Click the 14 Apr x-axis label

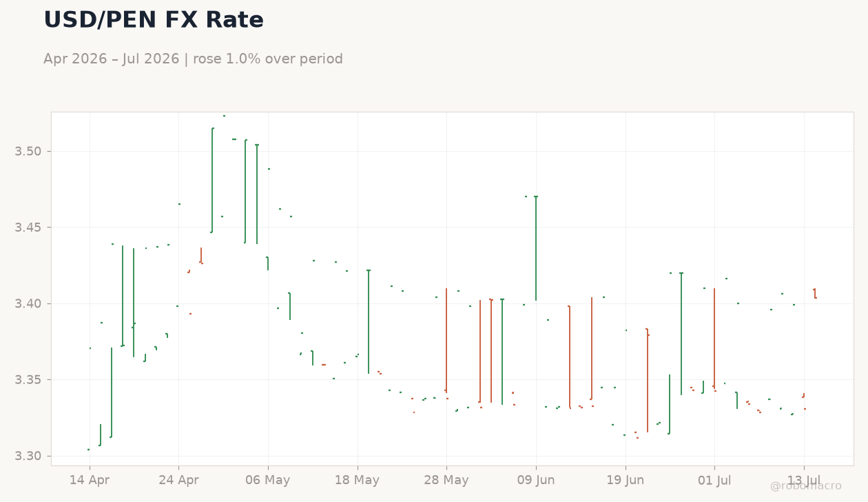pyautogui.click(x=90, y=480)
